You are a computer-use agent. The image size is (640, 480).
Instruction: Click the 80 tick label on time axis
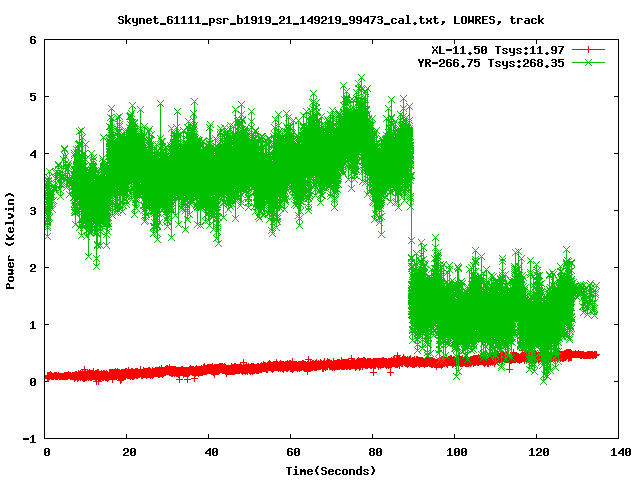pyautogui.click(x=373, y=452)
